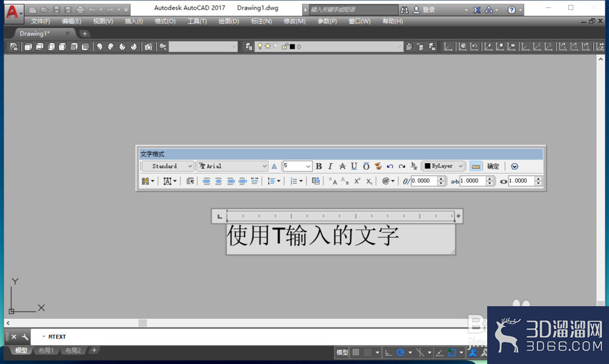This screenshot has height=364, width=609.
Task: Click the 模型 status bar button
Action: pyautogui.click(x=342, y=352)
